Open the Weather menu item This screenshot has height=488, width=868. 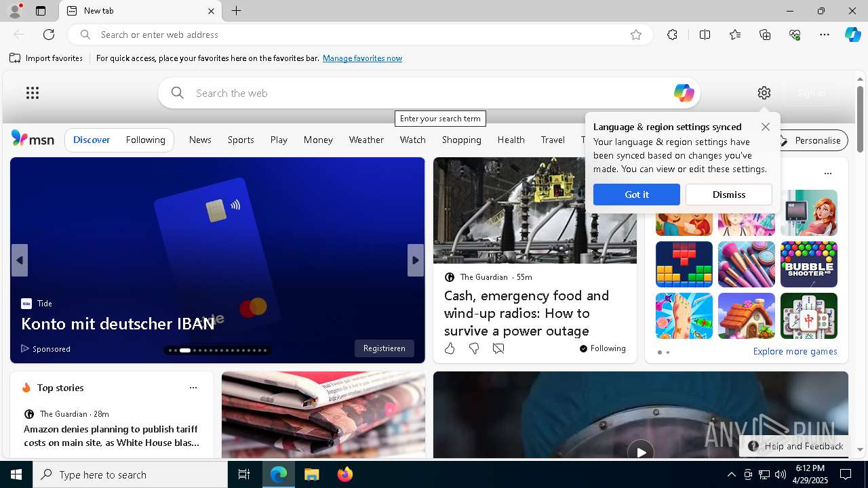coord(366,140)
